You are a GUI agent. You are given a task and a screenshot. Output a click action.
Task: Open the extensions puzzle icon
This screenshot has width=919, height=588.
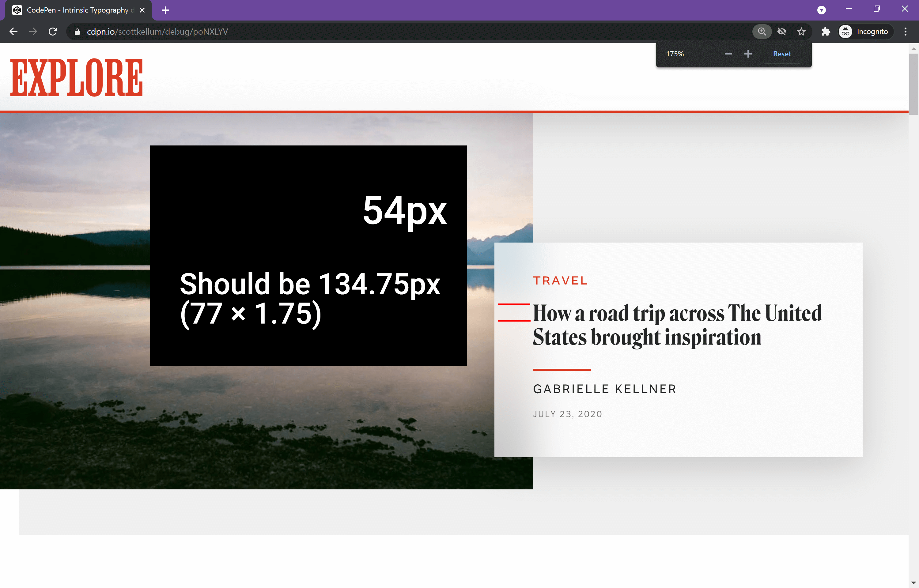tap(826, 31)
